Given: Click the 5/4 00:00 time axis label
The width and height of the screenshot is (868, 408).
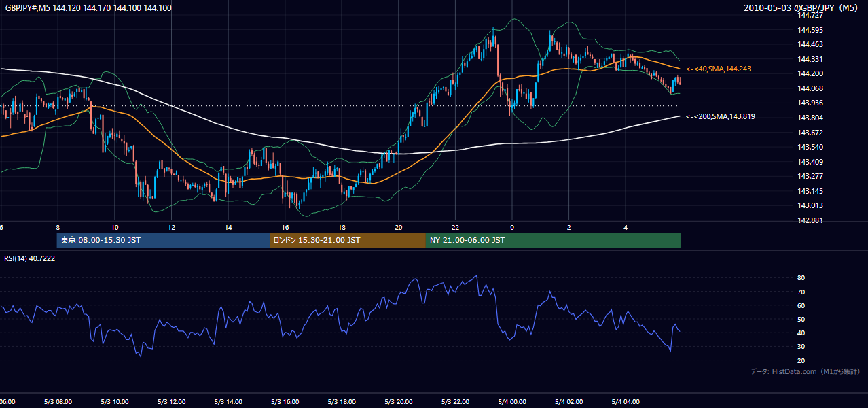Looking at the screenshot, I should pyautogui.click(x=512, y=402).
